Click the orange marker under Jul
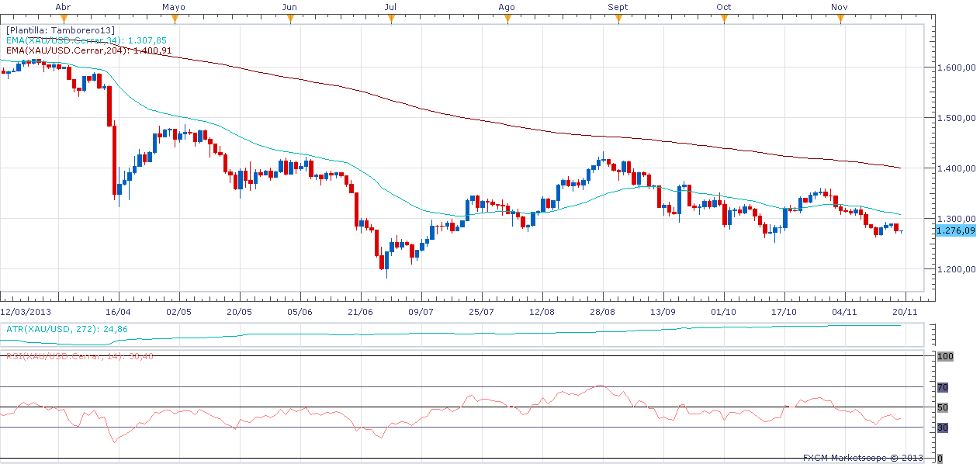This screenshot has width=980, height=464. [x=391, y=19]
